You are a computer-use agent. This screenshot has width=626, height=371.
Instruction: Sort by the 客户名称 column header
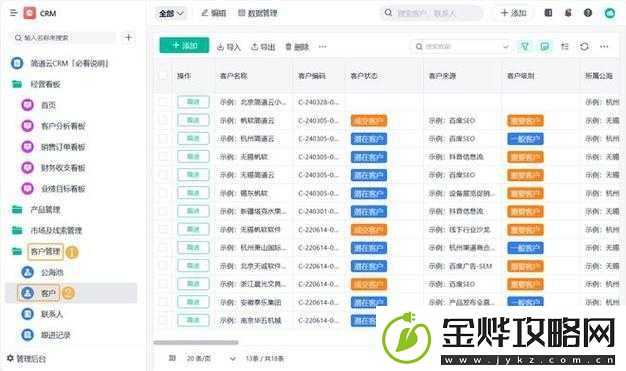[x=234, y=76]
